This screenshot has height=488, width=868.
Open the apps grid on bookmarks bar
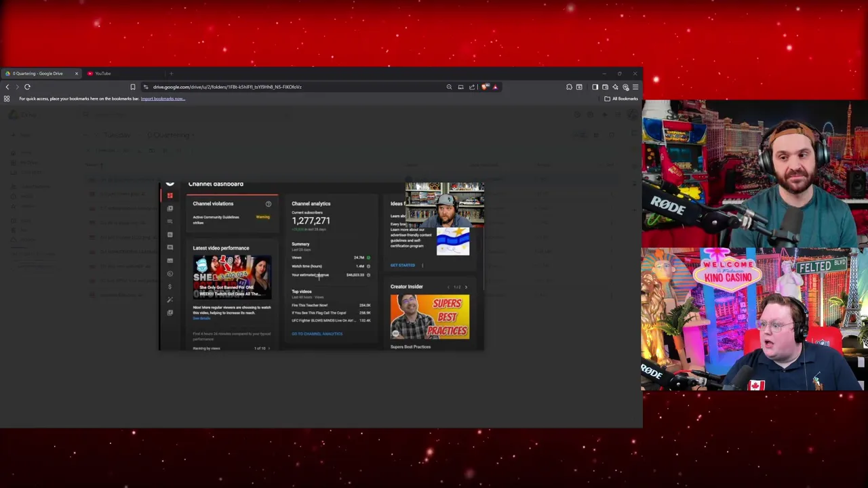(7, 99)
